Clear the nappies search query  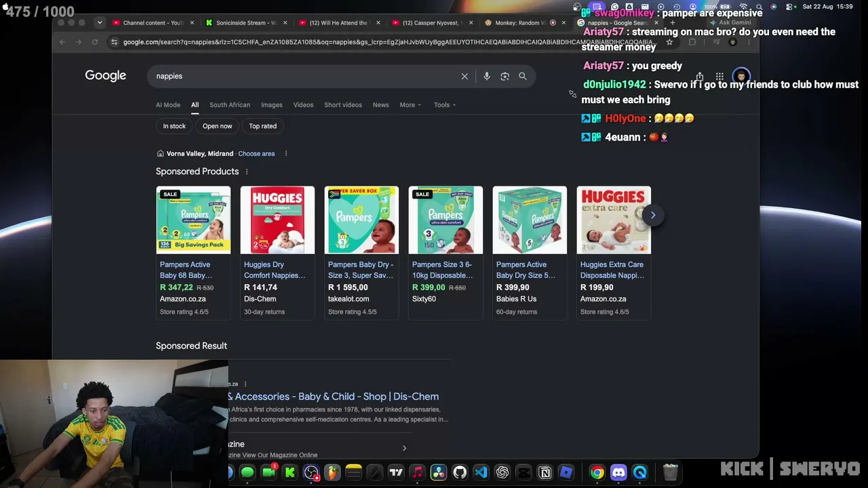tap(465, 77)
